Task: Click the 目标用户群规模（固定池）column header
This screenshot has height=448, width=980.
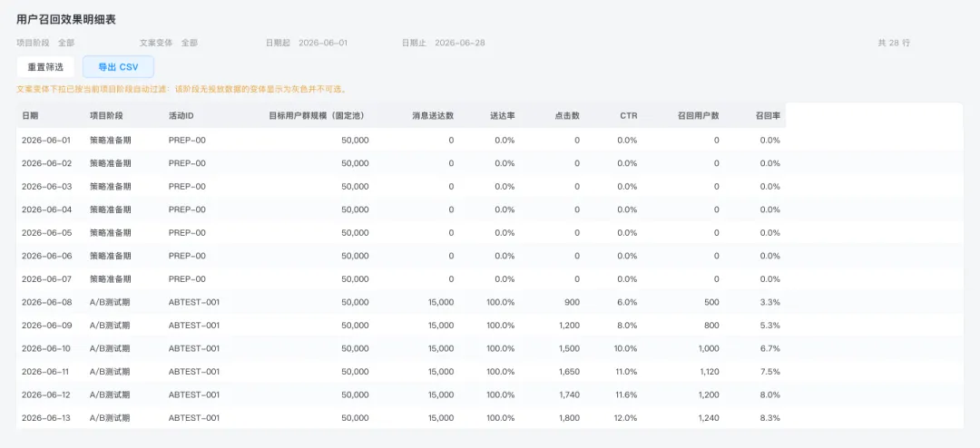Action: (318, 115)
